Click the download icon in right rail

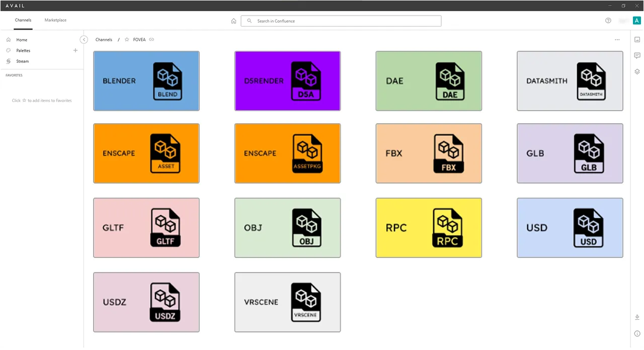click(x=637, y=317)
